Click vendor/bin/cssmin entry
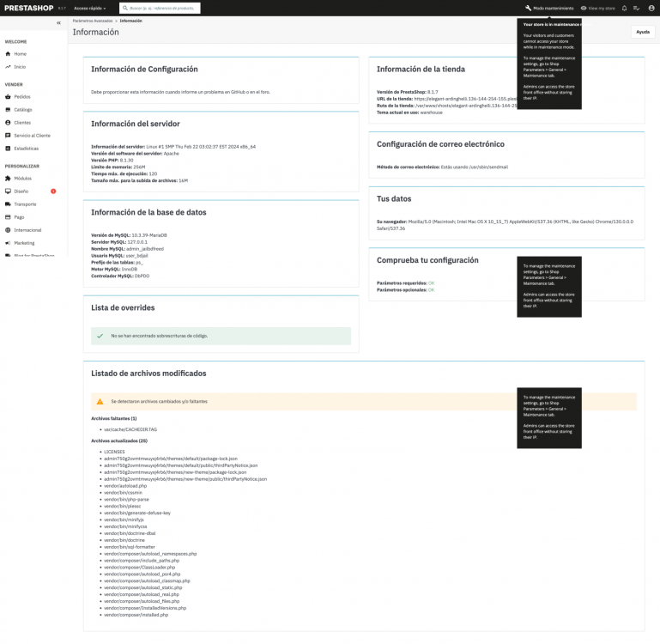The height and width of the screenshot is (644, 660). point(124,493)
